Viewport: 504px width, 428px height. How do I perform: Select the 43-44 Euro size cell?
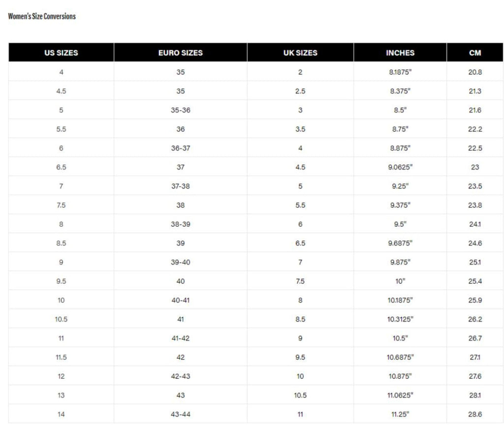(x=180, y=414)
